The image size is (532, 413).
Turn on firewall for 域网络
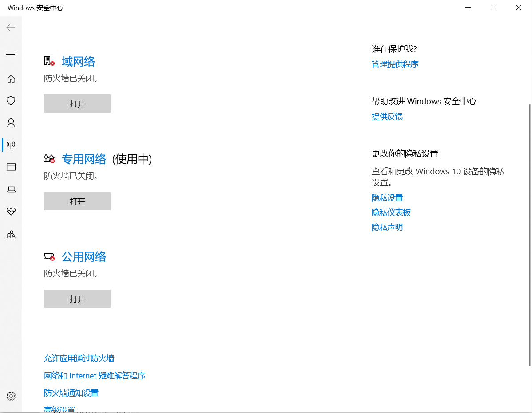pyautogui.click(x=77, y=104)
